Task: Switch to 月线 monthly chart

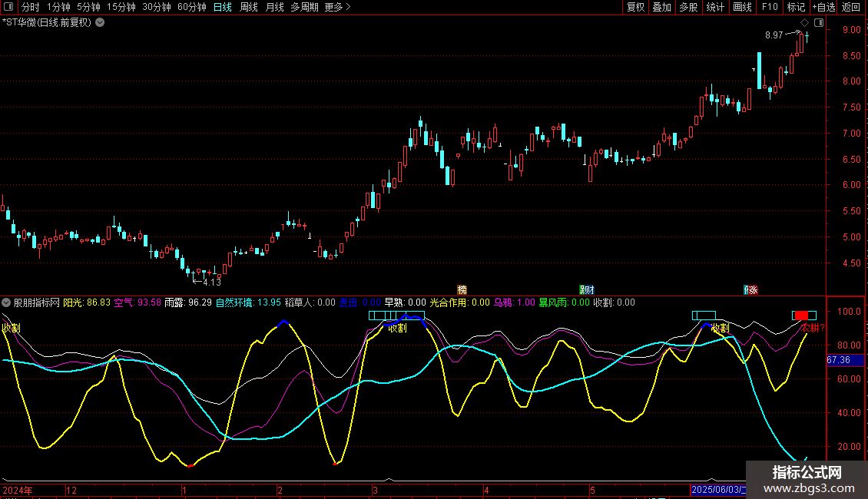Action: [x=274, y=7]
